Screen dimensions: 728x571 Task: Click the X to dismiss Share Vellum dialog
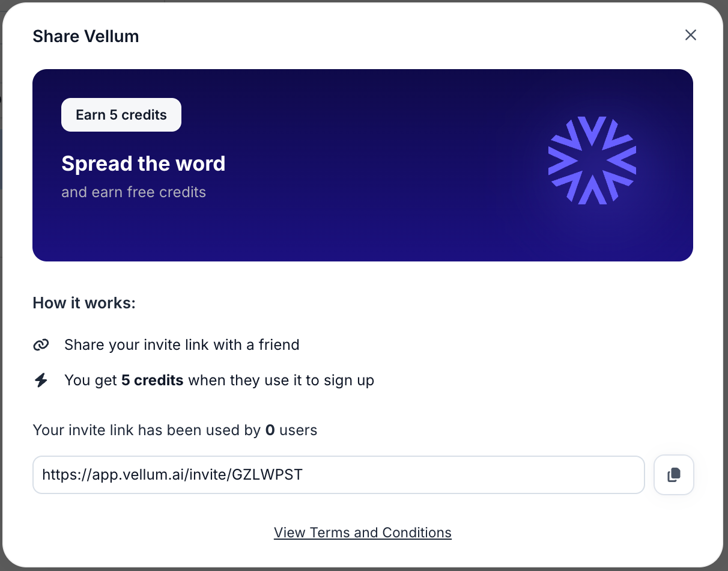[x=690, y=35]
